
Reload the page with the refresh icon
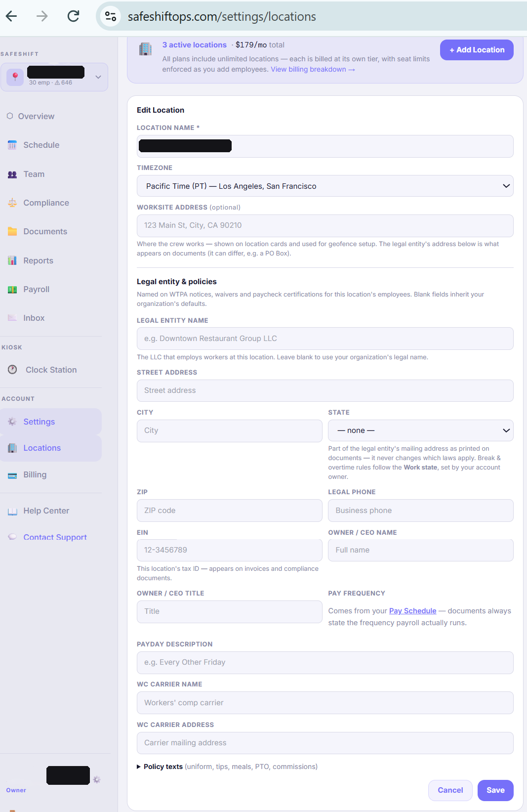click(73, 16)
